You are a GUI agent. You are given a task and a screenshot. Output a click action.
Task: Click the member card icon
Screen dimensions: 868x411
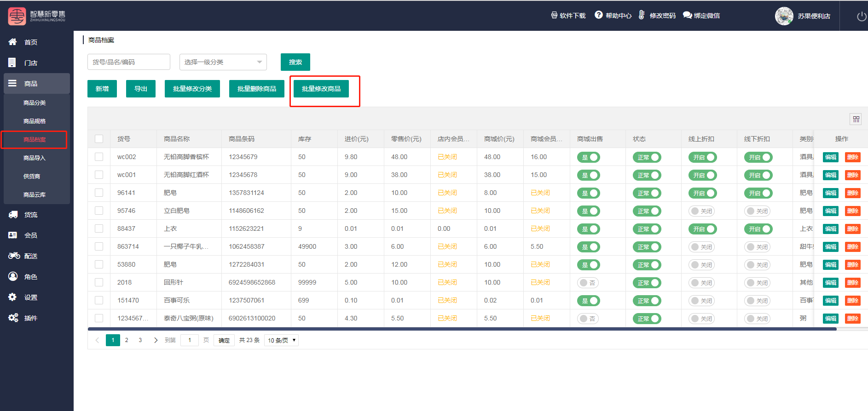(12, 235)
